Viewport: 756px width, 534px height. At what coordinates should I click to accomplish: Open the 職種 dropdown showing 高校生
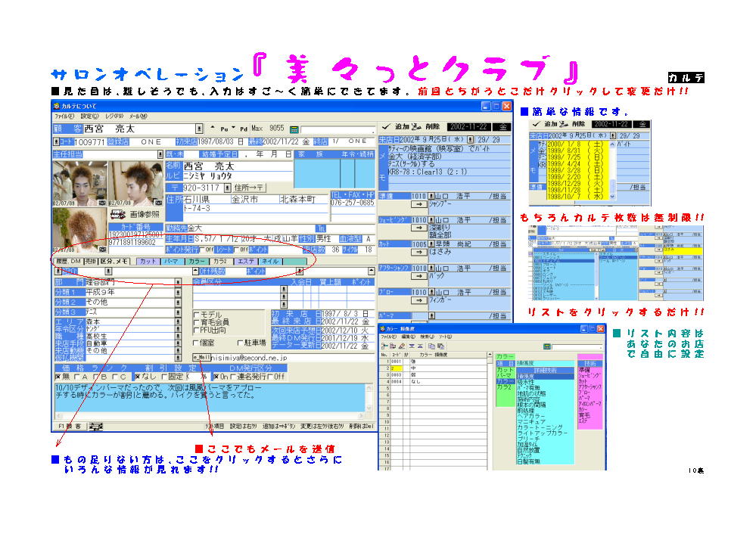tap(178, 336)
